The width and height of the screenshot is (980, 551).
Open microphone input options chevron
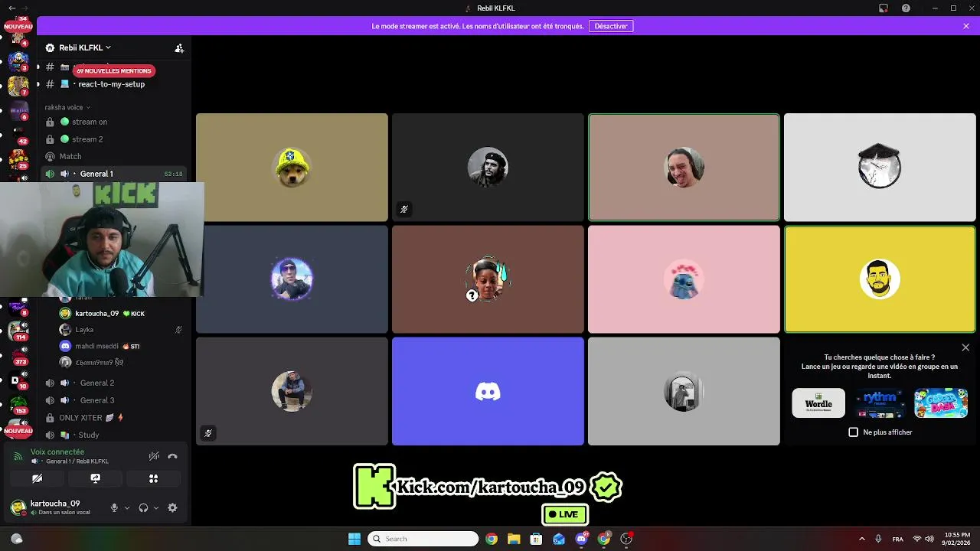click(x=127, y=507)
